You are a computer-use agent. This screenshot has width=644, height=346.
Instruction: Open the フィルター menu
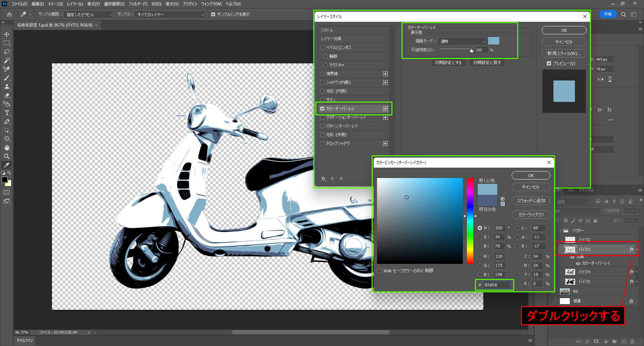[138, 4]
